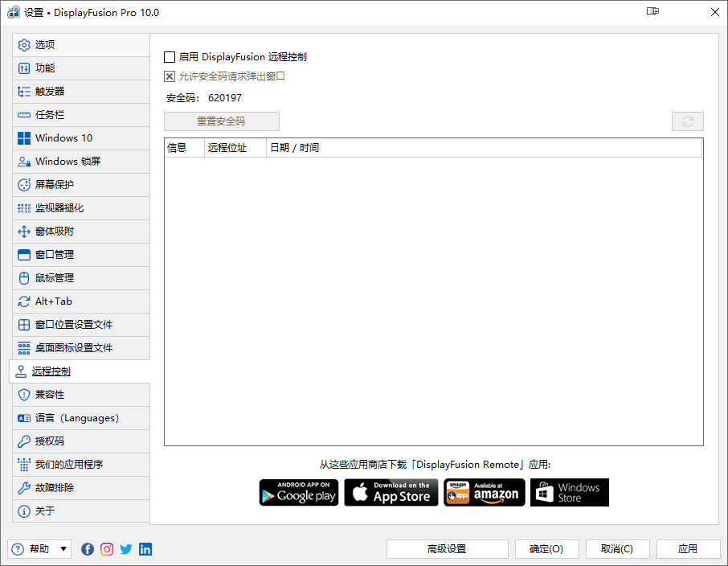Go to the 任务栏 section
The image size is (728, 566).
[81, 115]
